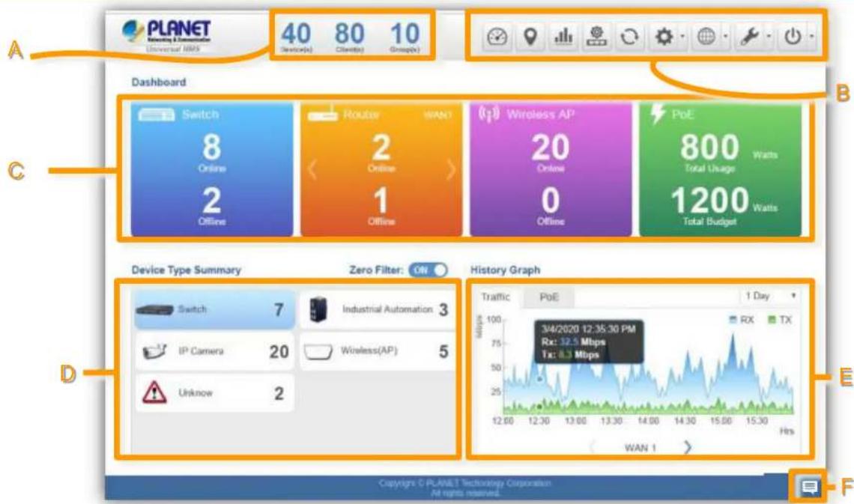
Task: Open the 1 Day range dropdown
Action: 771,296
